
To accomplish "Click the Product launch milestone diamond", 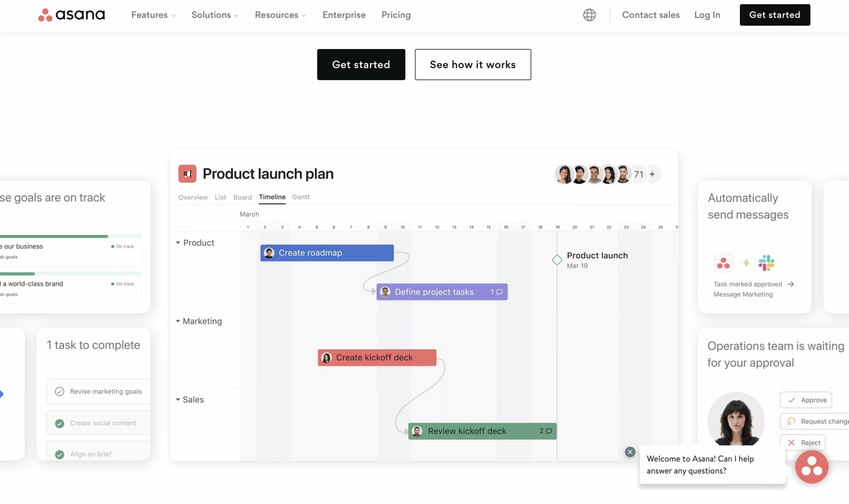I will coord(556,260).
